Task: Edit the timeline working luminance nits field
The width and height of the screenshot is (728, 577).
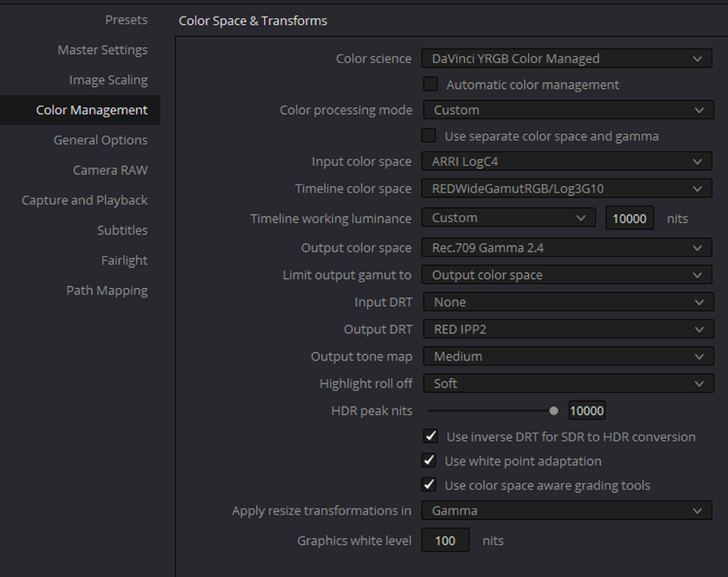Action: (630, 218)
